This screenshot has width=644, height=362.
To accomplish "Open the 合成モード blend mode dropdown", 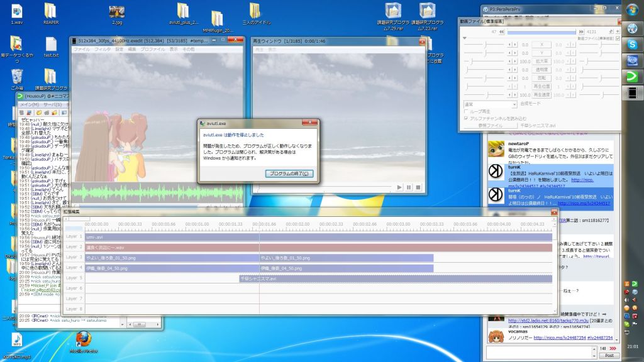I will pyautogui.click(x=489, y=104).
